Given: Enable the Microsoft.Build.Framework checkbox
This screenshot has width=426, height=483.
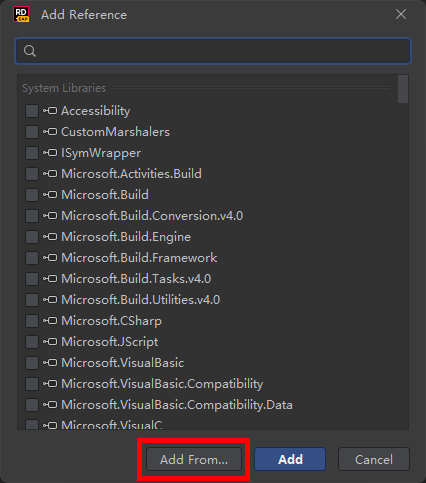Looking at the screenshot, I should tap(32, 258).
